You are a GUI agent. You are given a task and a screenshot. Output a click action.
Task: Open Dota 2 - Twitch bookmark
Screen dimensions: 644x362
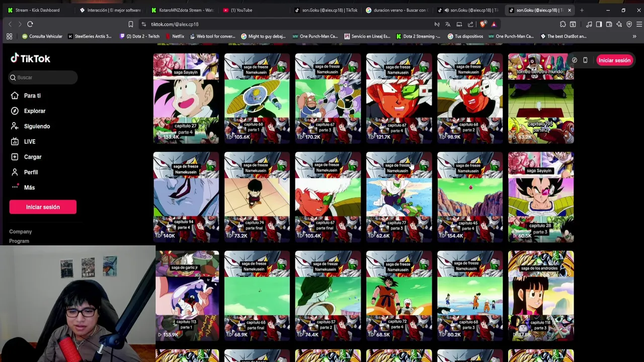pos(139,36)
